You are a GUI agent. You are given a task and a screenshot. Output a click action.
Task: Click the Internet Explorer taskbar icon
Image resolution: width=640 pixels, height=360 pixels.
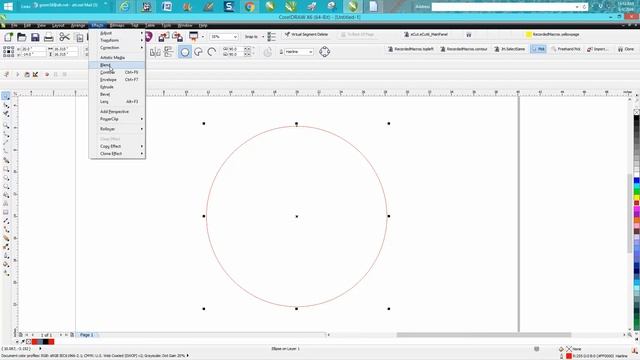[x=124, y=7]
